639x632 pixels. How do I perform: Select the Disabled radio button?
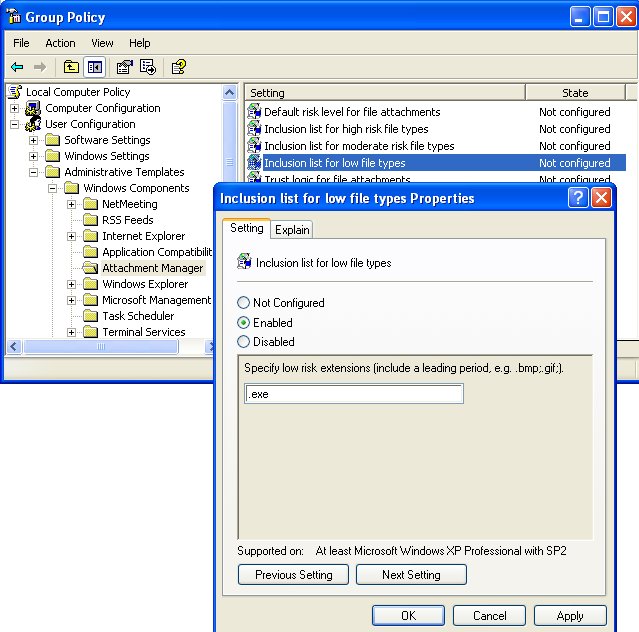coord(244,342)
